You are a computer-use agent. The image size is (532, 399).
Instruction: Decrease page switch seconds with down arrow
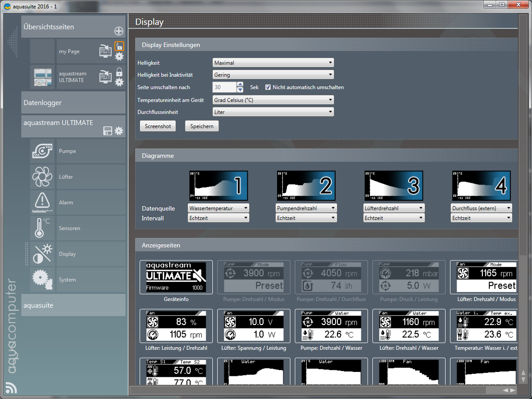pyautogui.click(x=240, y=90)
